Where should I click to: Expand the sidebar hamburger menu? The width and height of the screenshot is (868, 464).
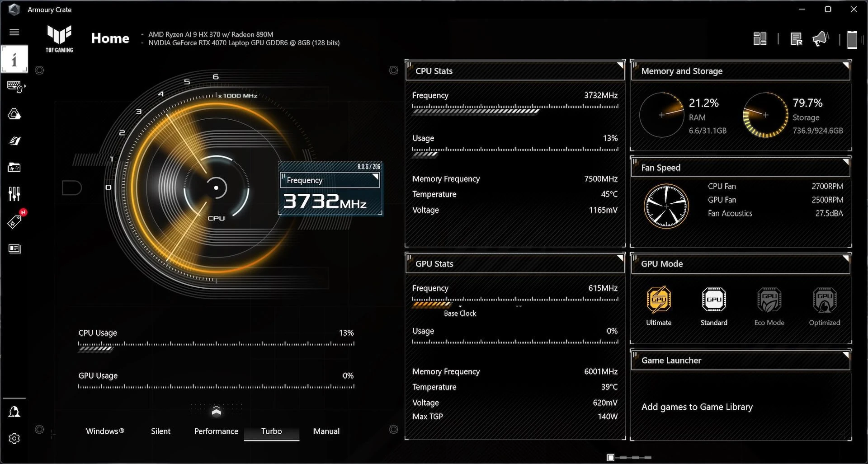click(14, 32)
